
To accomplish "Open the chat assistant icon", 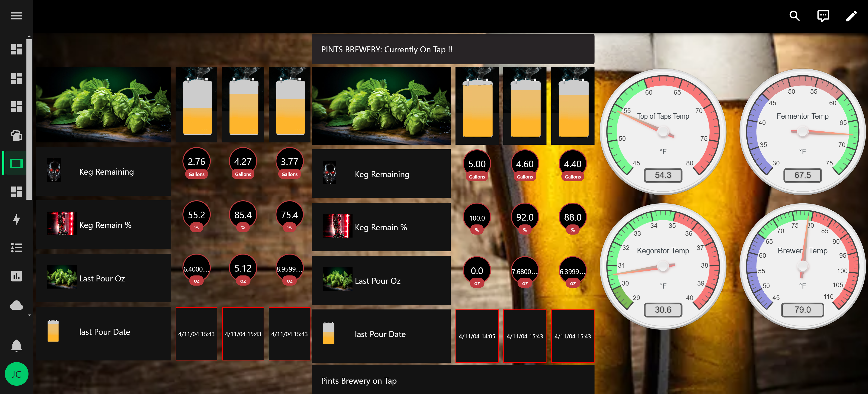I will click(x=823, y=16).
